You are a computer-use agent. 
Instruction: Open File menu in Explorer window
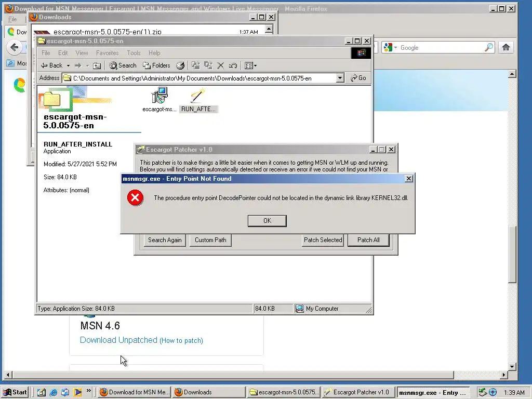click(46, 53)
